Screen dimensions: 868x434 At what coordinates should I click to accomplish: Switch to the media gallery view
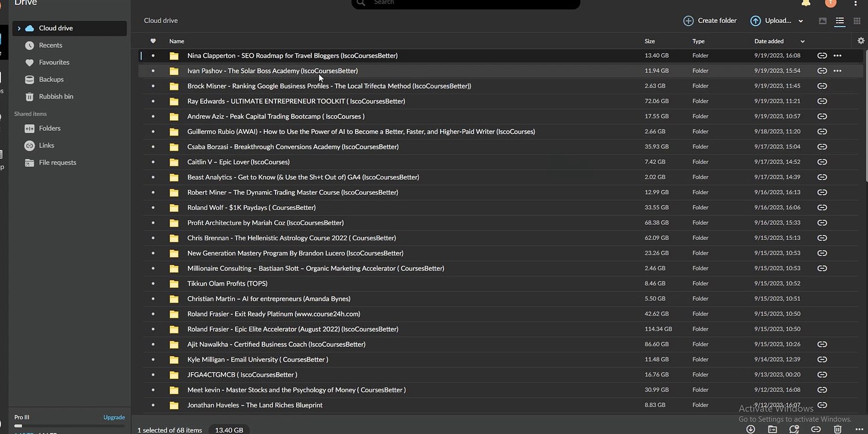click(x=823, y=21)
